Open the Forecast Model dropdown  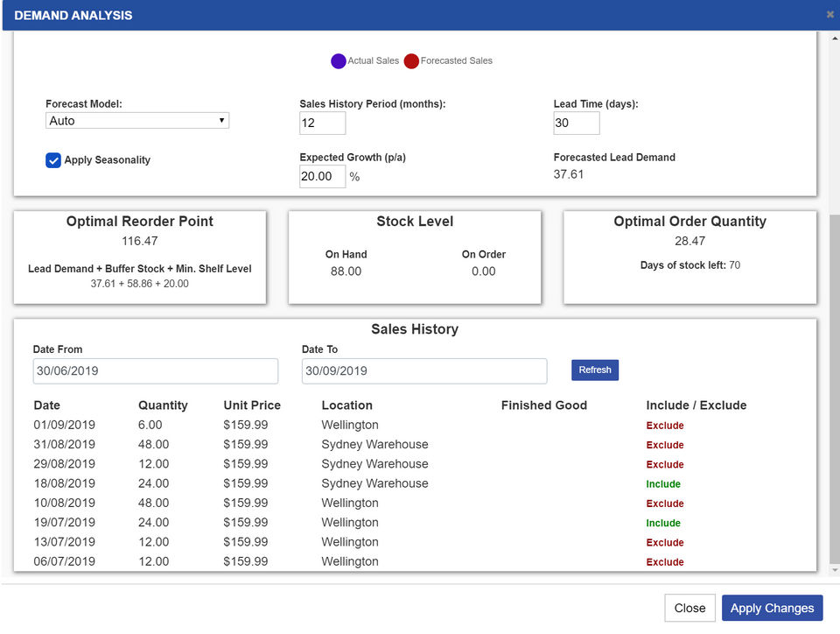137,121
